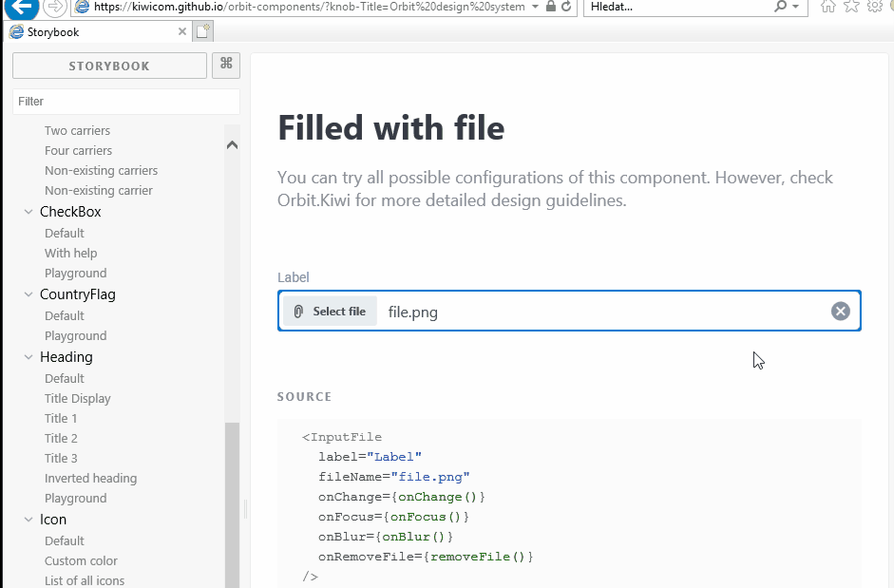Screen dimensions: 894x588
Task: Open a new browser tab
Action: click(202, 30)
